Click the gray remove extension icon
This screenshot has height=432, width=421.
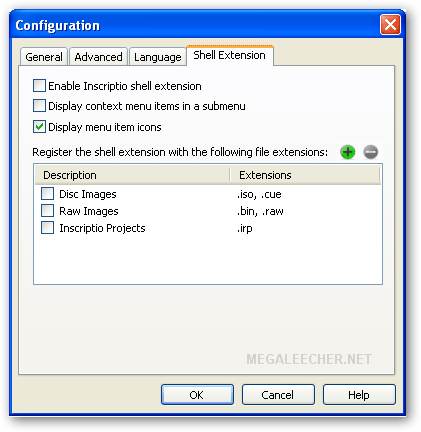(370, 152)
